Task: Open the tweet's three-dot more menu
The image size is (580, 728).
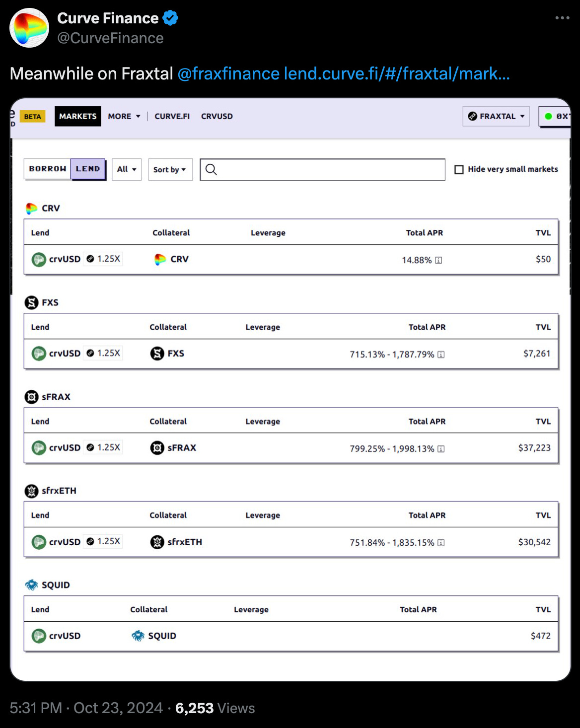Action: (562, 18)
